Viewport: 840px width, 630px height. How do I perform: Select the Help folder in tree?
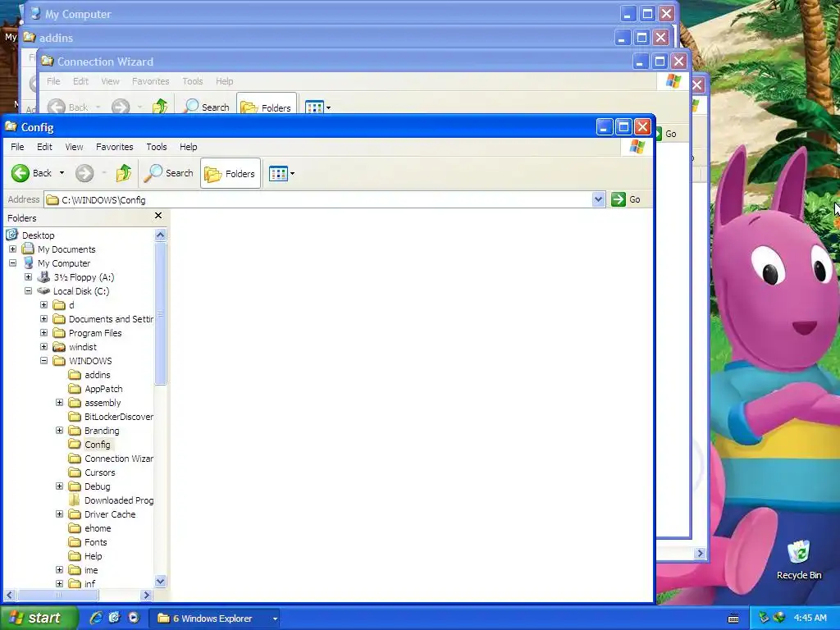pyautogui.click(x=93, y=555)
